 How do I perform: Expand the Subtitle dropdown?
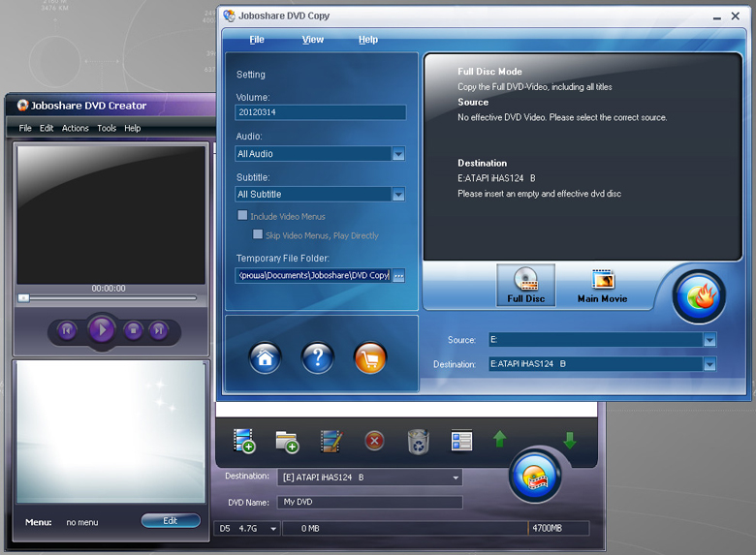[398, 195]
